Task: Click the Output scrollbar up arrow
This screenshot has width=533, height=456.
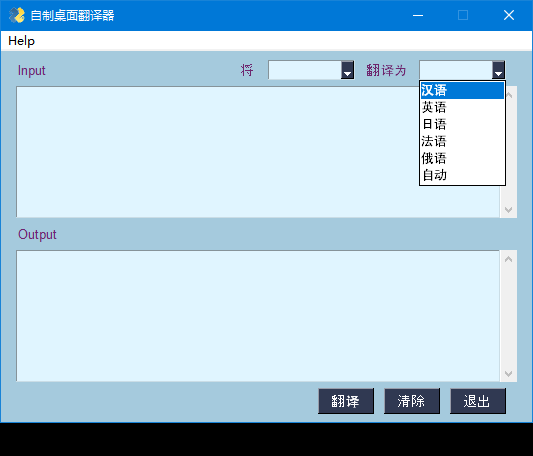Action: coord(509,259)
